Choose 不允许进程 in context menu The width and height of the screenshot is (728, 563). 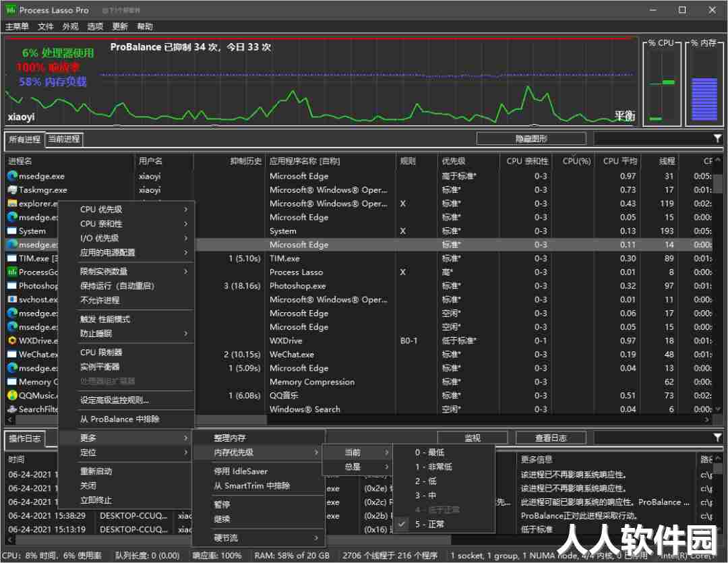126,300
